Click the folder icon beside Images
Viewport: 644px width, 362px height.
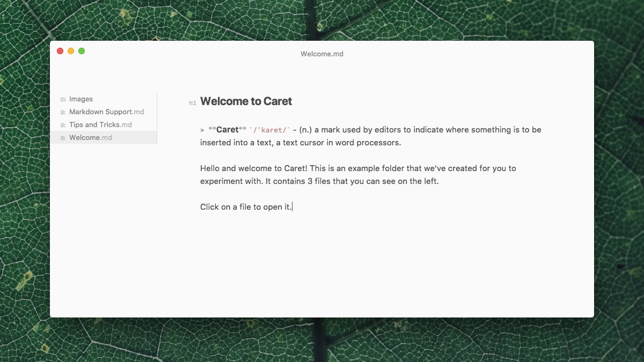(63, 99)
